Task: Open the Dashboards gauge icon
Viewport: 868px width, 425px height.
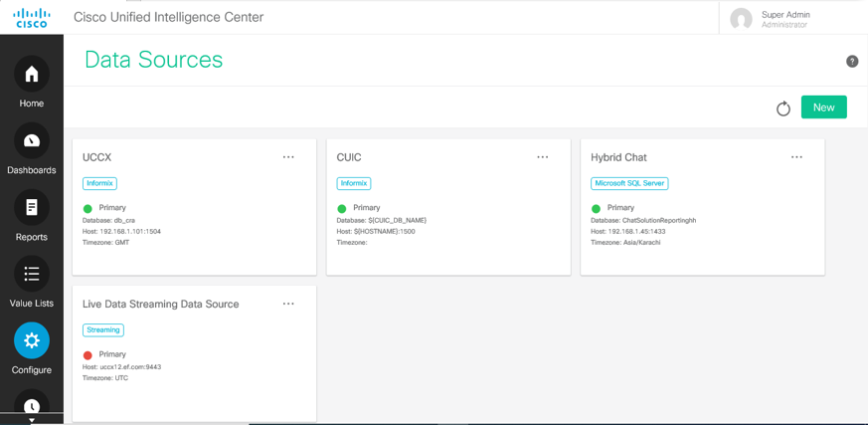Action: pos(31,141)
